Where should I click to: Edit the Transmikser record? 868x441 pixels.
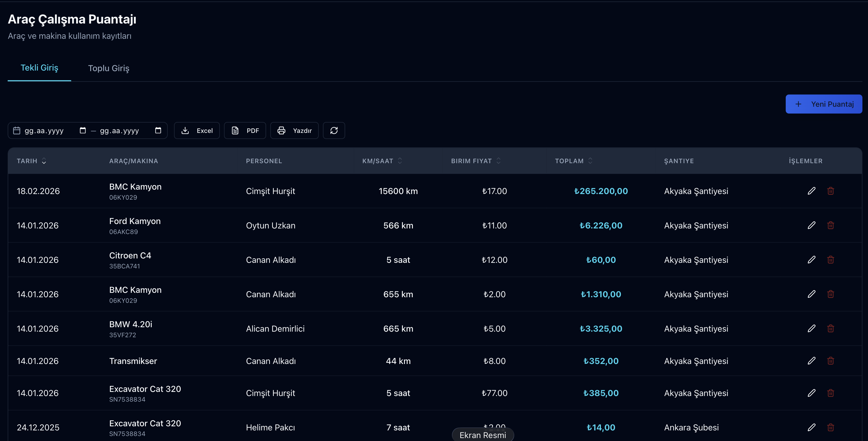click(x=811, y=361)
